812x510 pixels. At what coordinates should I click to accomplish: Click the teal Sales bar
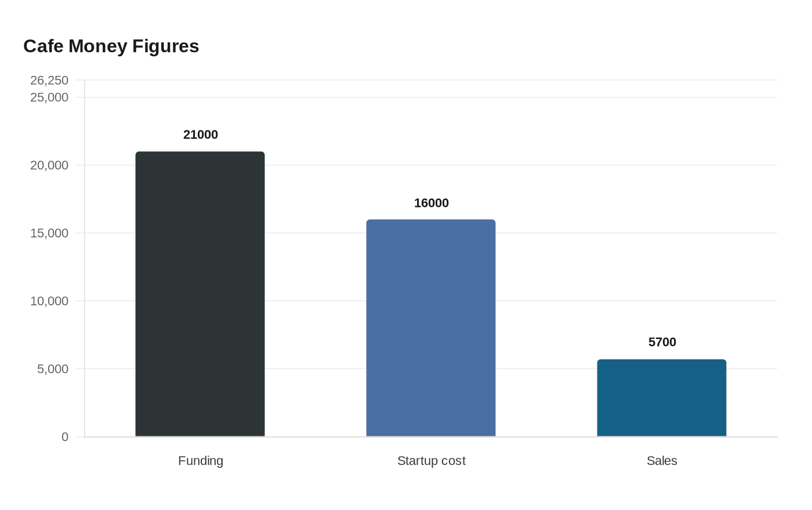662,398
